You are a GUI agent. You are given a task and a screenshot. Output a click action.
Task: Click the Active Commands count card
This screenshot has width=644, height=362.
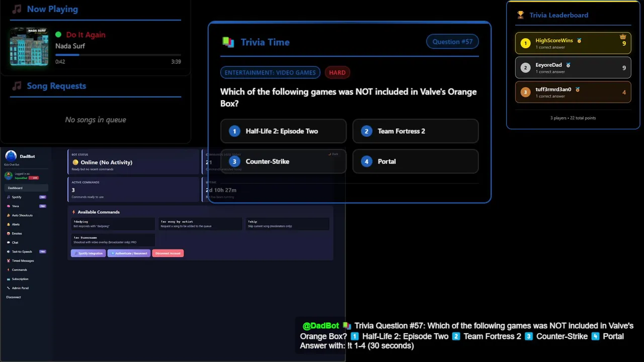click(x=133, y=189)
